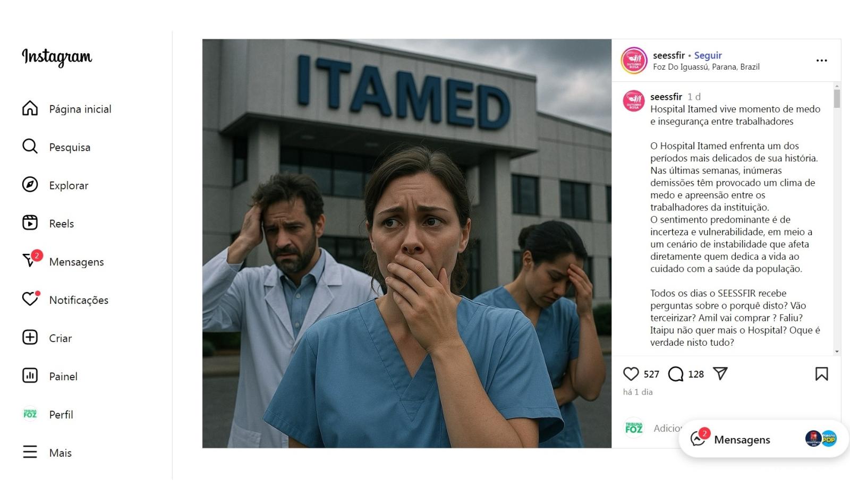
Task: Save the post with bookmark icon
Action: tap(821, 374)
